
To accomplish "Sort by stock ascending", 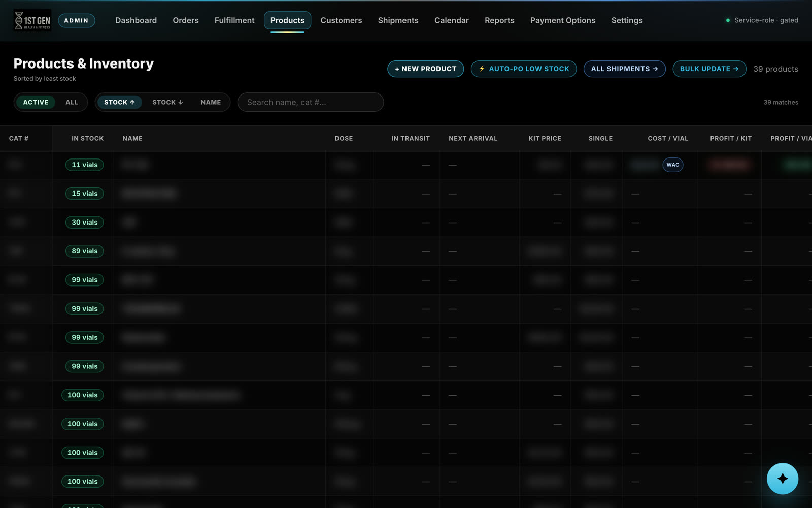I will click(119, 102).
